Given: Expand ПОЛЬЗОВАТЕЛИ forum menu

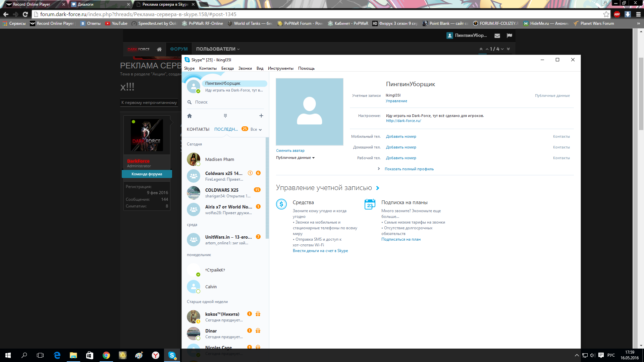Looking at the screenshot, I should tap(218, 49).
